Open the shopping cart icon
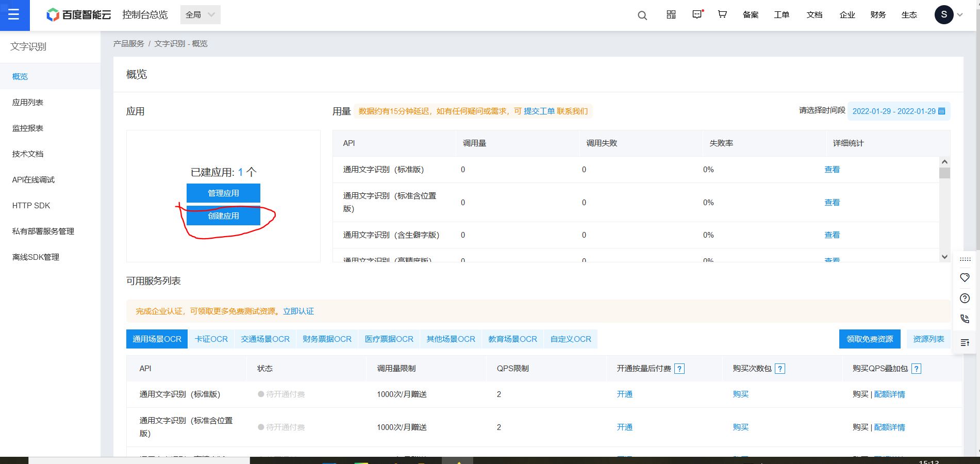The image size is (980, 464). tap(722, 14)
